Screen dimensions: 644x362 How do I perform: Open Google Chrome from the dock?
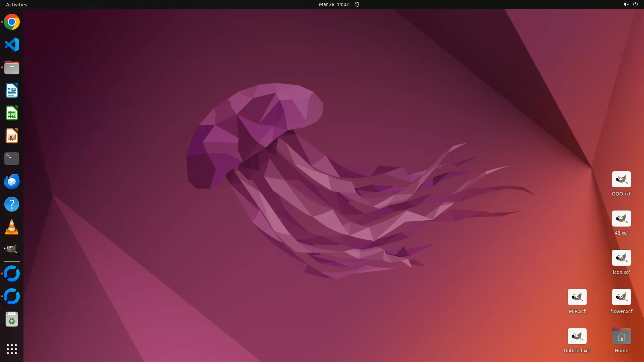[x=12, y=22]
